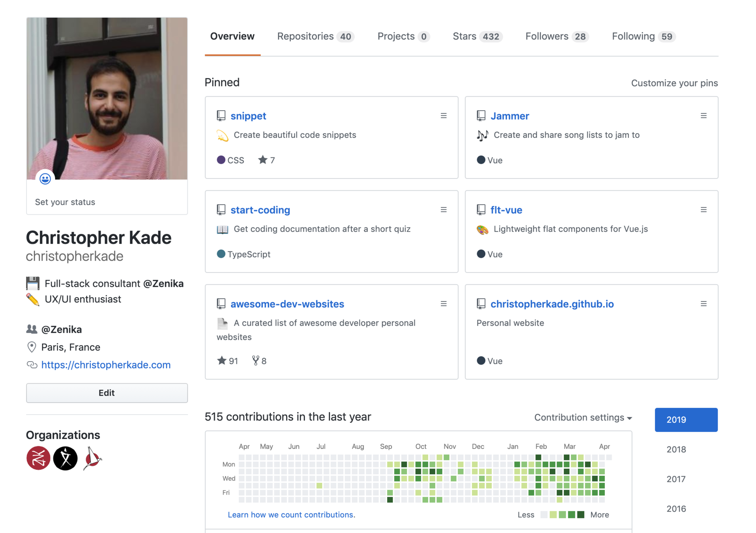Click the @Zenika organization text
The image size is (756, 533).
pos(62,329)
